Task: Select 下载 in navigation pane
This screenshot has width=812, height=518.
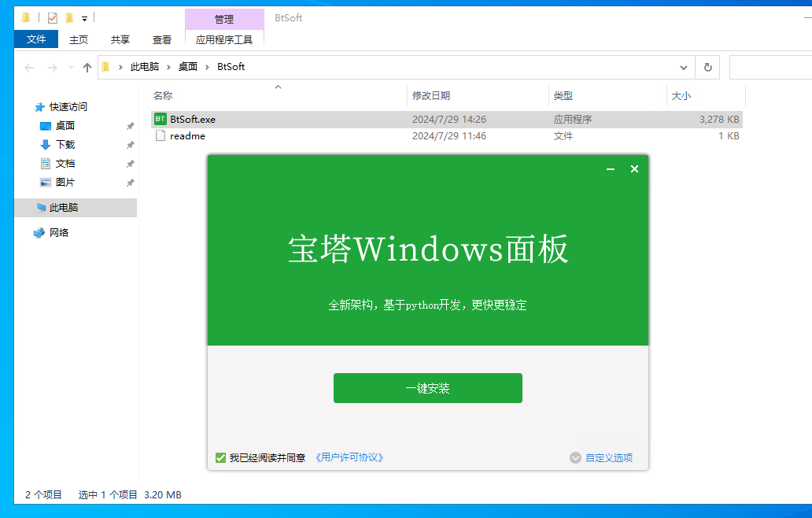Action: [65, 145]
